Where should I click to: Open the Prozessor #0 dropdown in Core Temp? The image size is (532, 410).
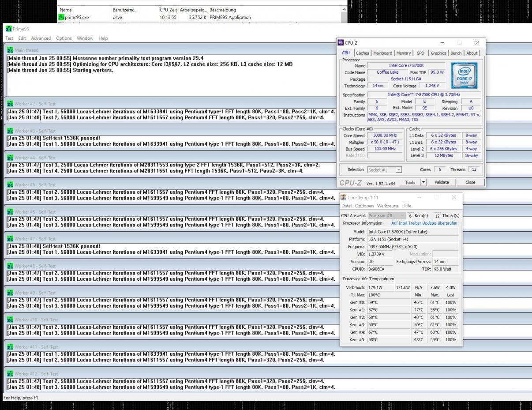pyautogui.click(x=386, y=216)
